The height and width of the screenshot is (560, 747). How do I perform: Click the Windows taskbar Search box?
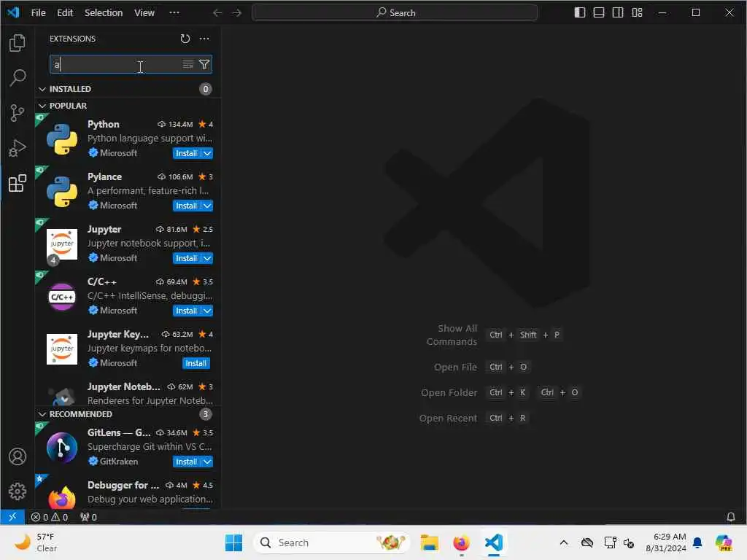(x=332, y=542)
